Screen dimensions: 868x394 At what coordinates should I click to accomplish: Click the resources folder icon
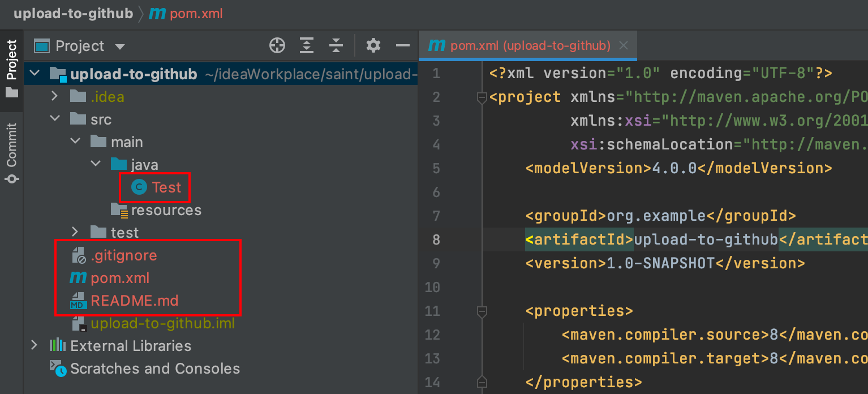[119, 210]
